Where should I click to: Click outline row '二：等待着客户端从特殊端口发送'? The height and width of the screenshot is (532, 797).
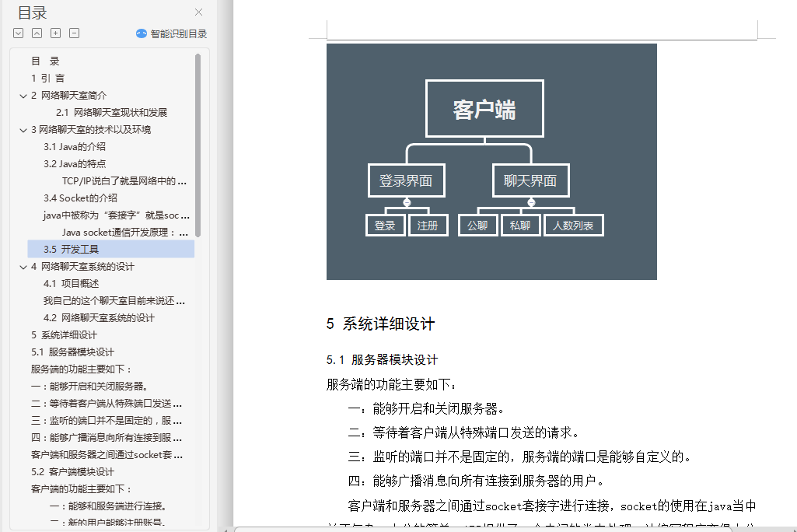point(107,404)
